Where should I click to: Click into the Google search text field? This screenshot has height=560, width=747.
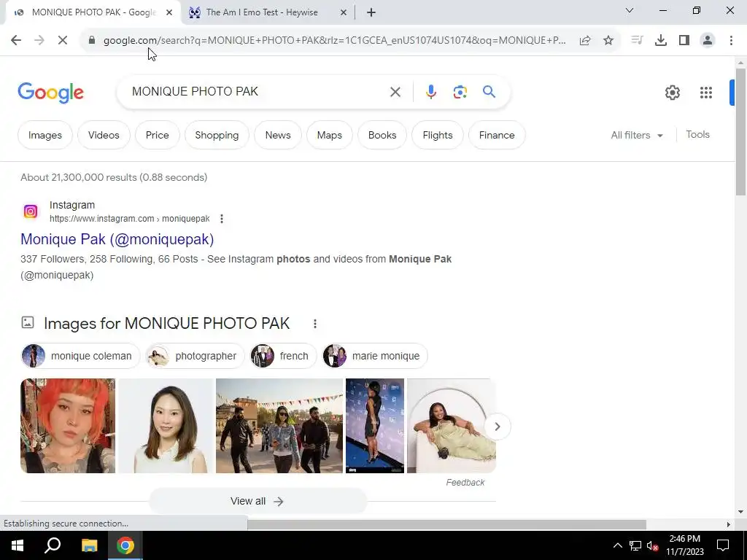coord(258,91)
